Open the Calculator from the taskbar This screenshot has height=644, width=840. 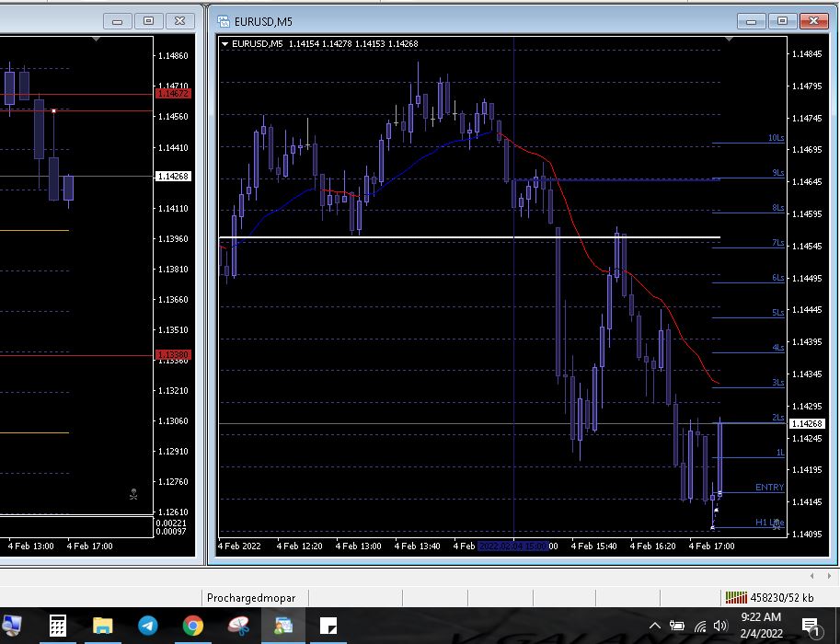pyautogui.click(x=57, y=626)
